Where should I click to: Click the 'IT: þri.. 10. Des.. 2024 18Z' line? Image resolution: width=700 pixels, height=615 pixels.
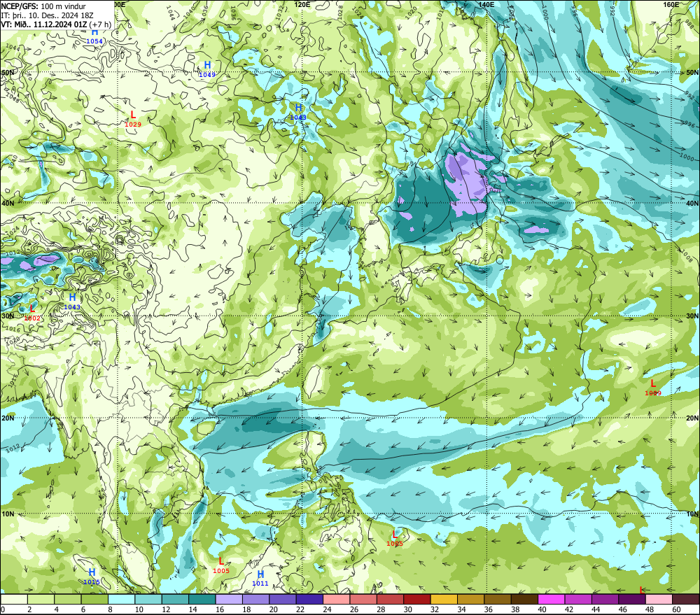[x=48, y=15]
